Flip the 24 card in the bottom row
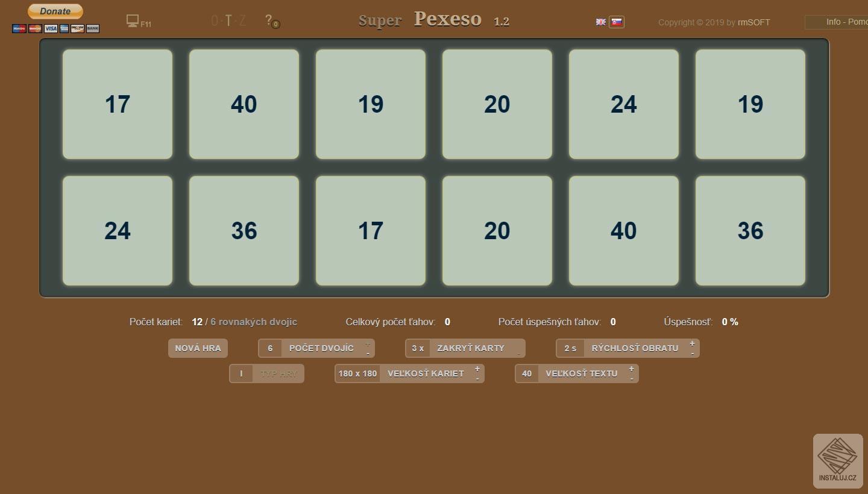The image size is (868, 494). click(118, 231)
